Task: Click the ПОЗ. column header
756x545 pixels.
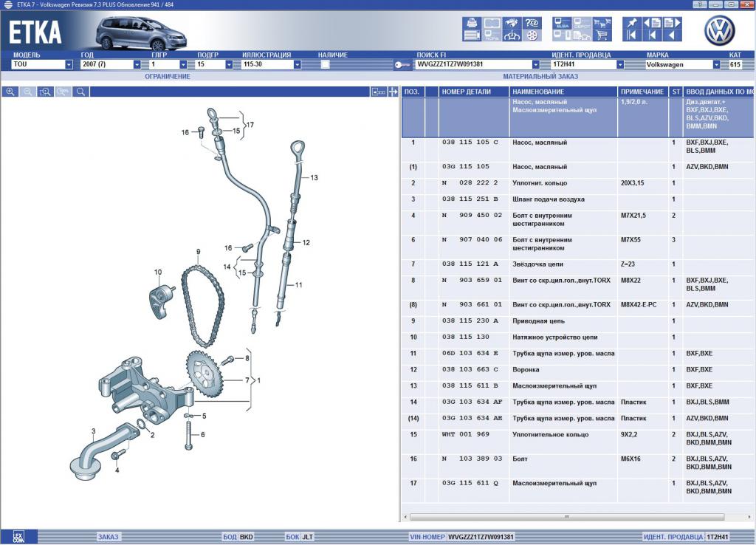Action: coord(413,92)
